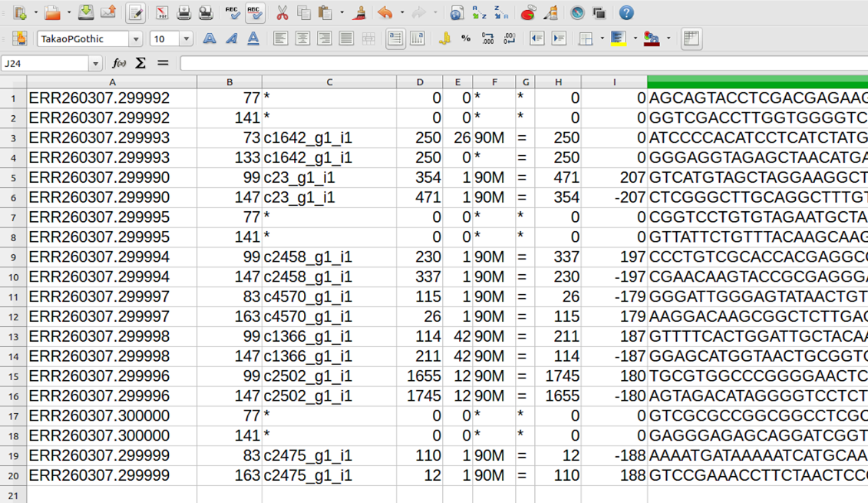This screenshot has width=868, height=503.
Task: Justify the cell contents
Action: point(346,38)
